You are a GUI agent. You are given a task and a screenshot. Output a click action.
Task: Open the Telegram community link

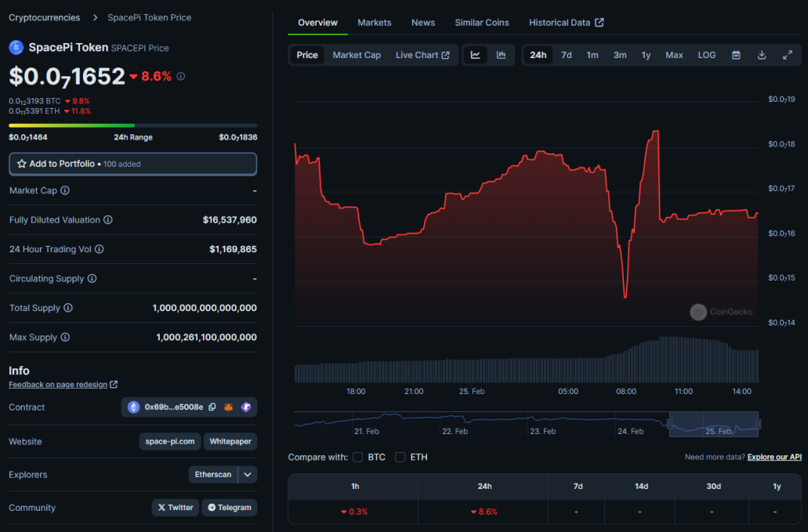point(230,508)
